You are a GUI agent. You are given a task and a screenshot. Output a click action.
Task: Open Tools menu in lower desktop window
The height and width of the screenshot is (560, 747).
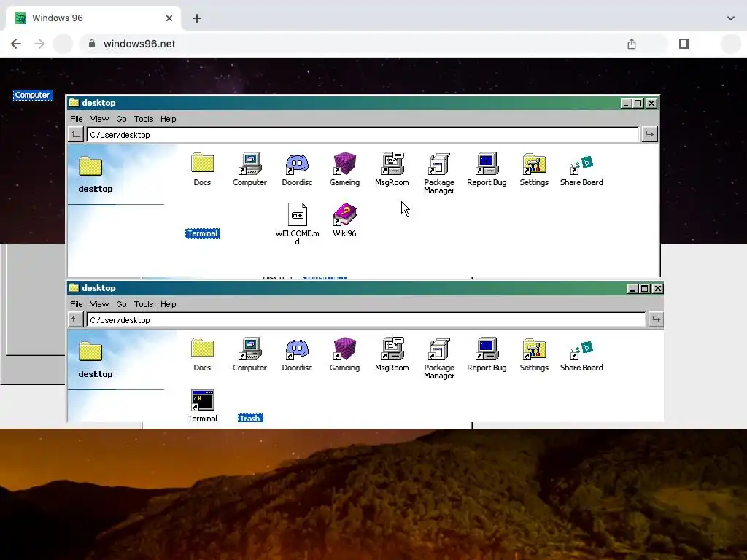click(x=144, y=304)
